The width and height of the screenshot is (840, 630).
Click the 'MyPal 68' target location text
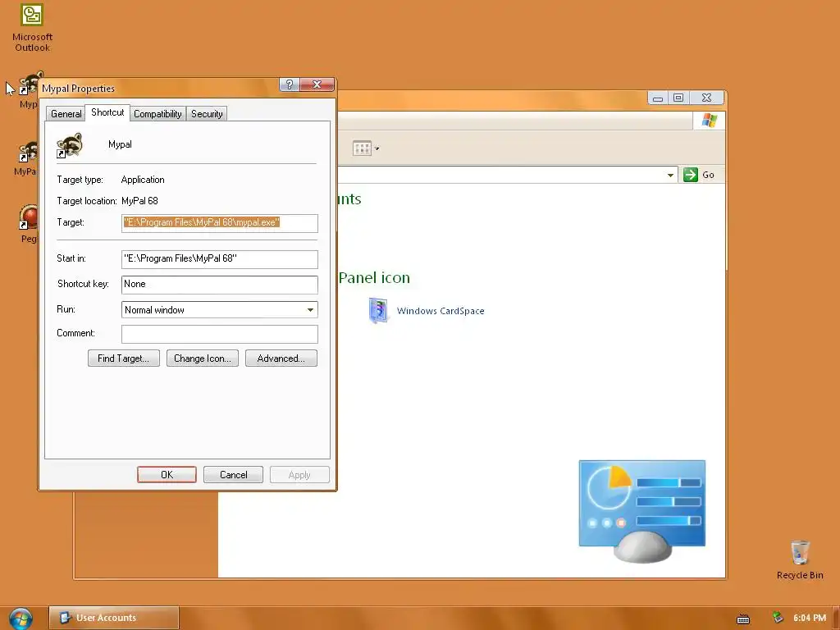pyautogui.click(x=139, y=201)
